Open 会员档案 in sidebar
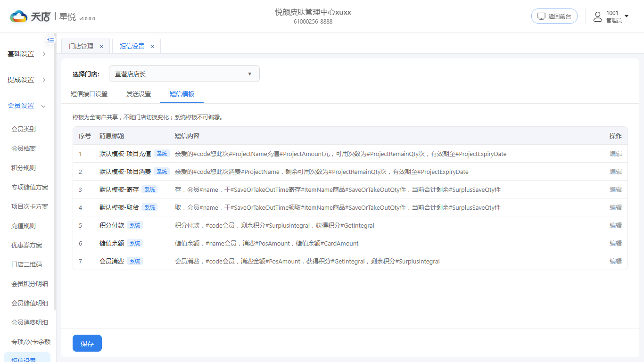The image size is (644, 362). pyautogui.click(x=24, y=148)
